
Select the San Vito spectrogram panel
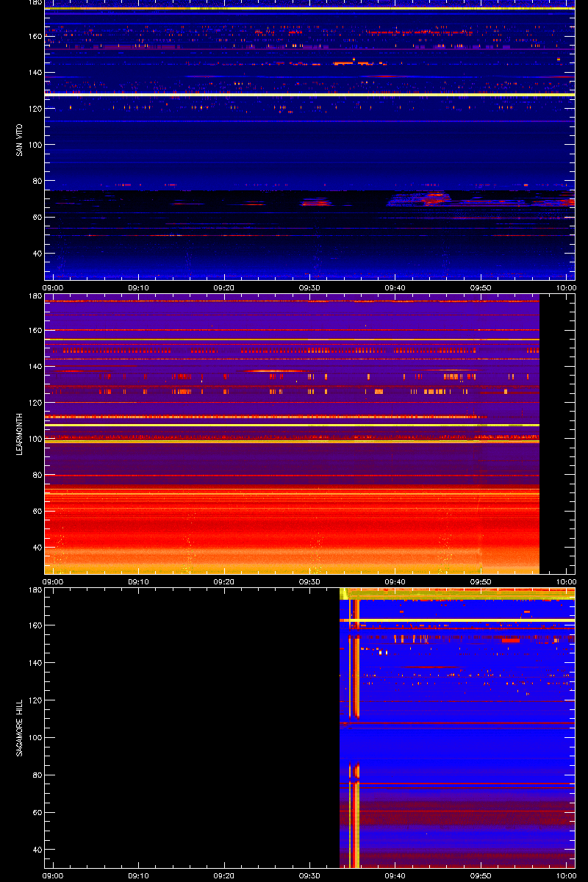click(309, 140)
